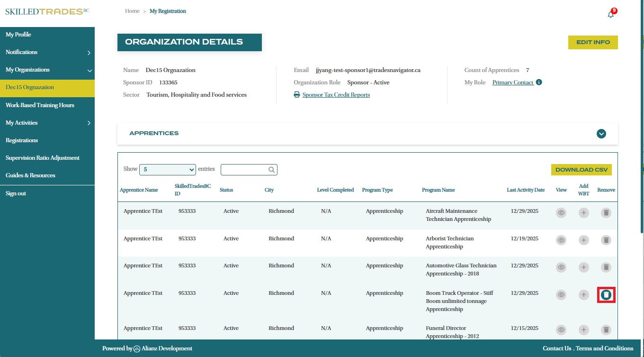The width and height of the screenshot is (644, 357).
Task: Remove the Boom Truck Operator apprenticeship row
Action: pos(606,295)
